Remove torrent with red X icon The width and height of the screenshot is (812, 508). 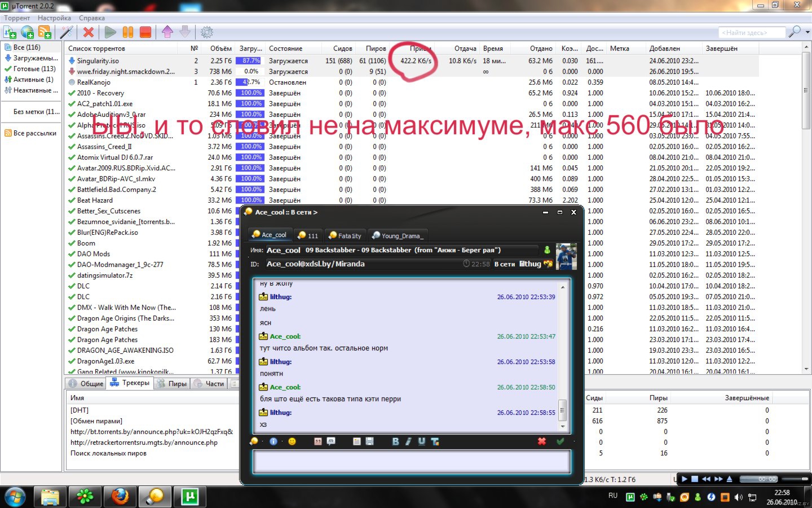pos(89,32)
